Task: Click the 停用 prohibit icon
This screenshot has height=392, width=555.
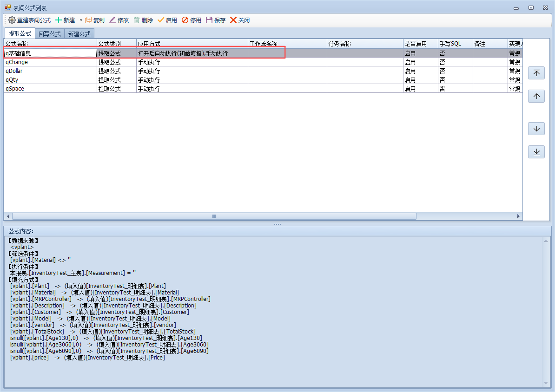Action: pyautogui.click(x=185, y=20)
